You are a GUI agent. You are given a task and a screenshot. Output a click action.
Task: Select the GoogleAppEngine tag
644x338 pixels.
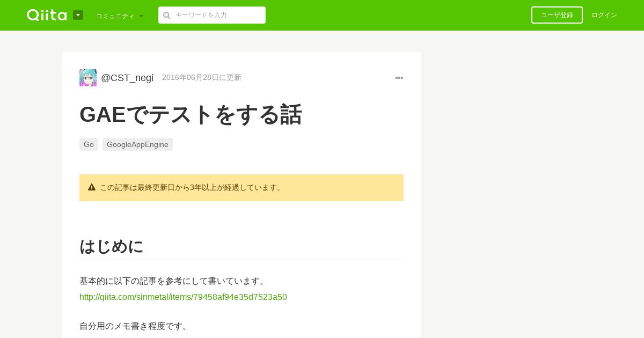[x=137, y=144]
